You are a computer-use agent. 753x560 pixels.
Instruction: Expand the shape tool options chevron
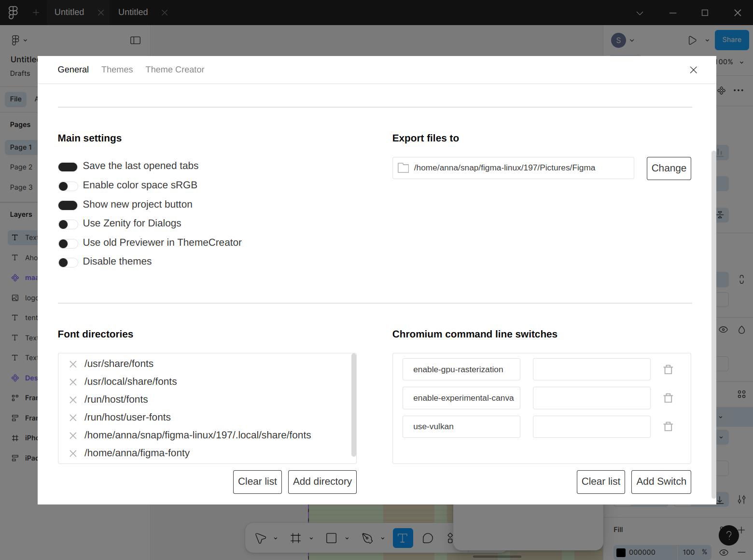coord(347,538)
